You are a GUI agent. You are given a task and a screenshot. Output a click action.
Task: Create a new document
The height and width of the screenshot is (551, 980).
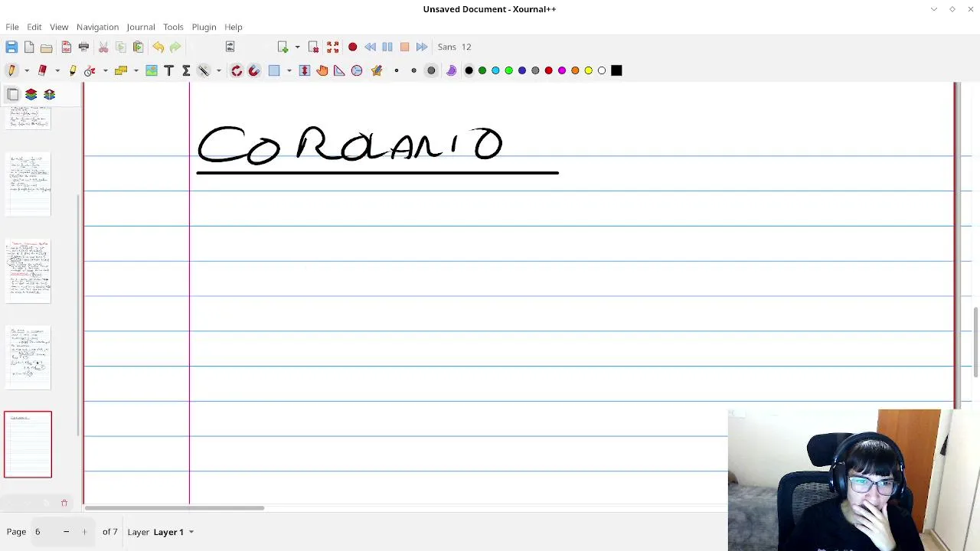coord(29,47)
